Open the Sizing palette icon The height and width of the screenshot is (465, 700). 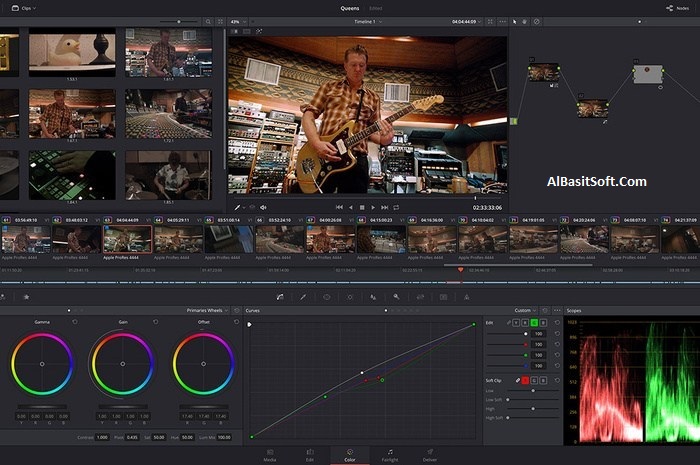pos(420,297)
